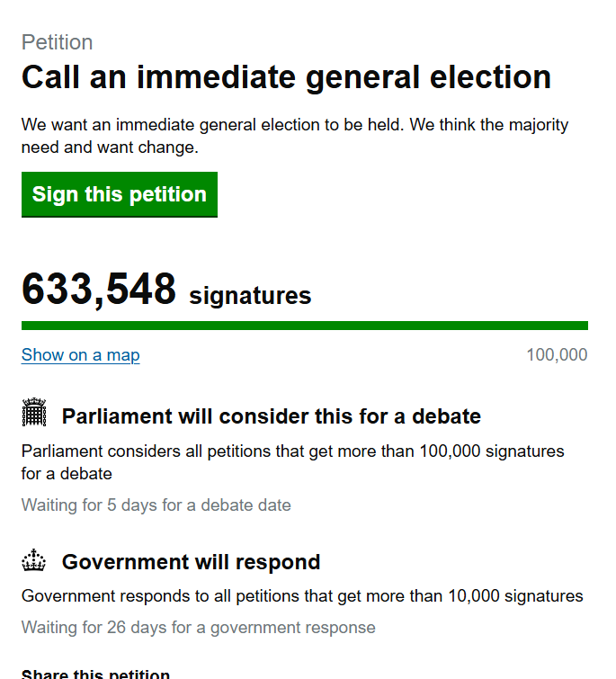Click the Parliament portcullis icon
The width and height of the screenshot is (616, 679).
click(x=34, y=413)
